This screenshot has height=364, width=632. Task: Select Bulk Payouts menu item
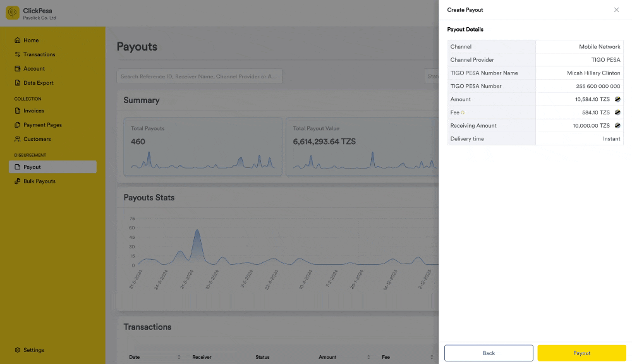(35, 181)
